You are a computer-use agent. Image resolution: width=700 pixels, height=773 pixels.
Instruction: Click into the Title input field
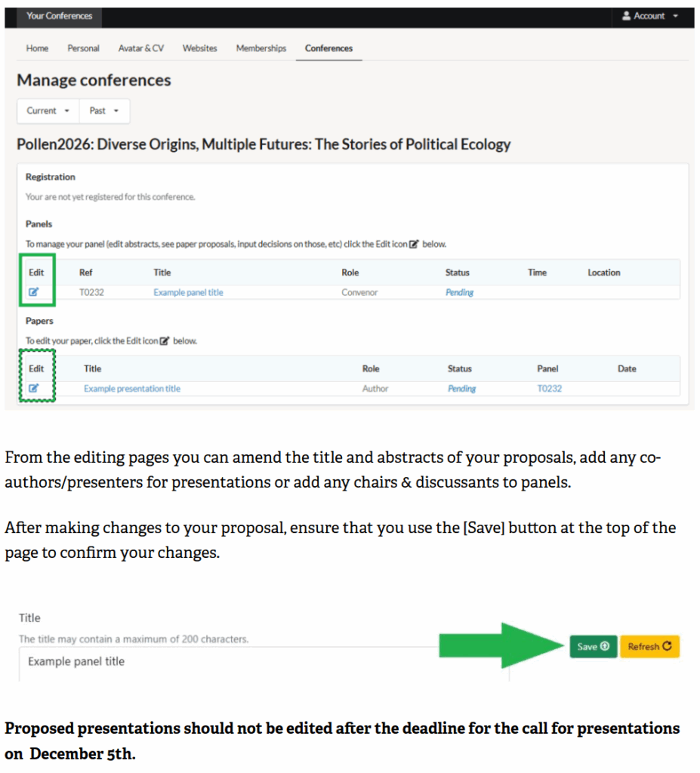227,662
